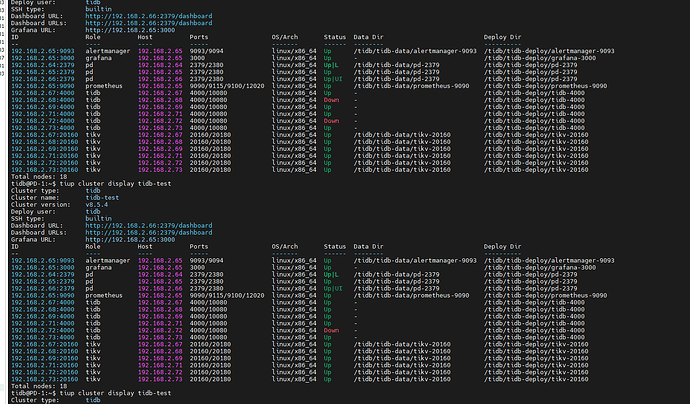
Task: Click the 'prometheus' role in the lower listing
Action: (104, 295)
